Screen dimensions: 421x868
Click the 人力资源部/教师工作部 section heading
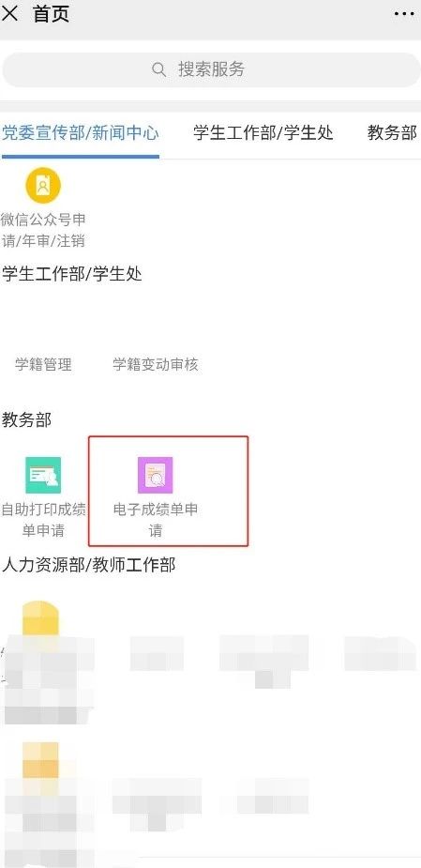pos(88,565)
